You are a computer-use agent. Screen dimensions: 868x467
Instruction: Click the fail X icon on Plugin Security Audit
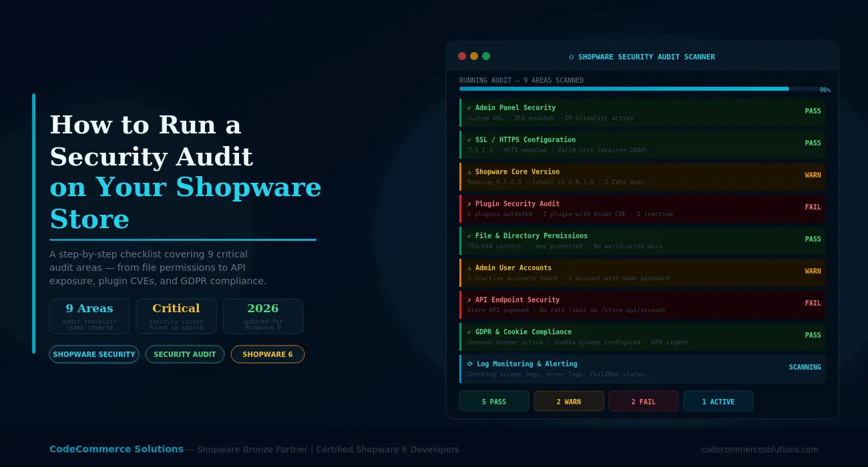pos(469,203)
